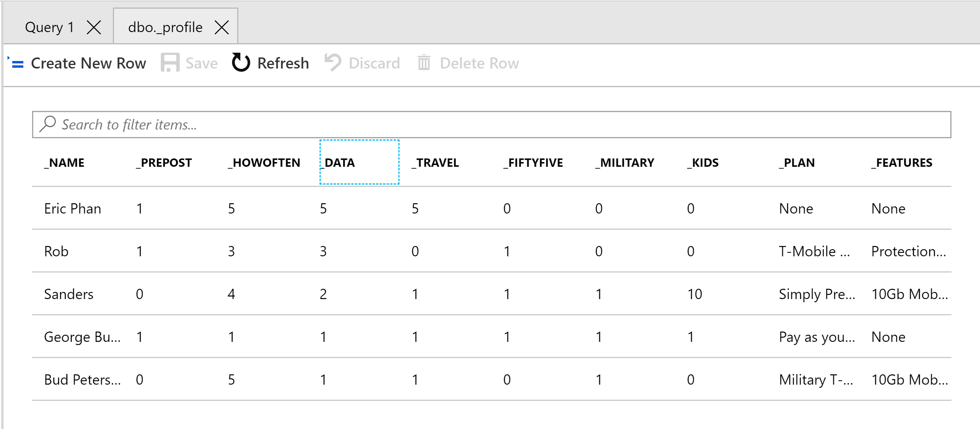Click the magnifier icon in the search box
The width and height of the screenshot is (980, 429).
[x=48, y=124]
